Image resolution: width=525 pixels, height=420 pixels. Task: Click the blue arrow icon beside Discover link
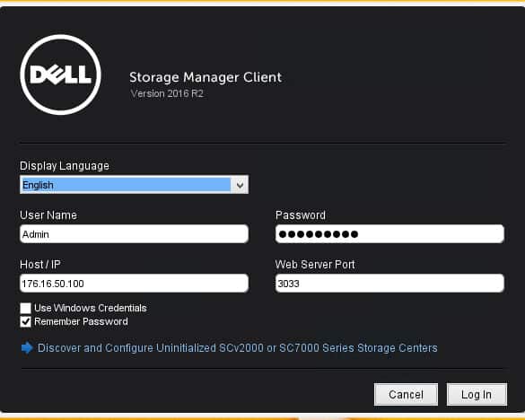click(27, 348)
